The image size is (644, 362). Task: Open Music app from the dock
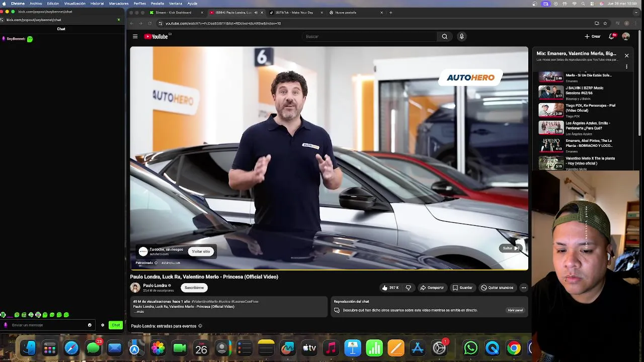(331, 348)
